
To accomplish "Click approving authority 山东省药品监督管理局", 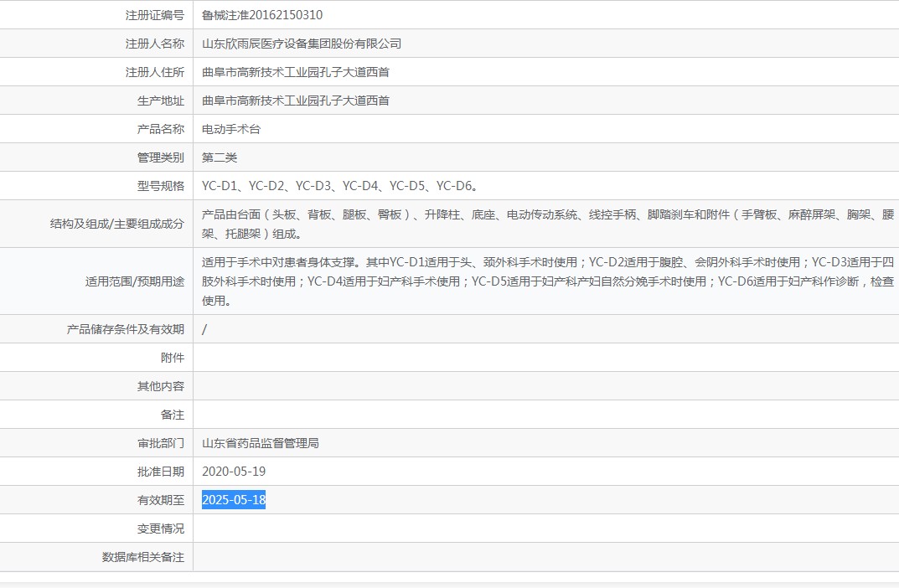I will [261, 443].
